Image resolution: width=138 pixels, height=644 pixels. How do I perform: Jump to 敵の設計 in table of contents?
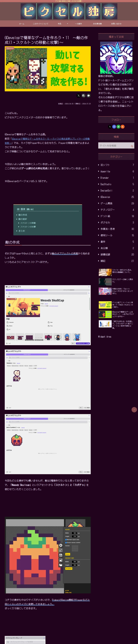pos(23,219)
